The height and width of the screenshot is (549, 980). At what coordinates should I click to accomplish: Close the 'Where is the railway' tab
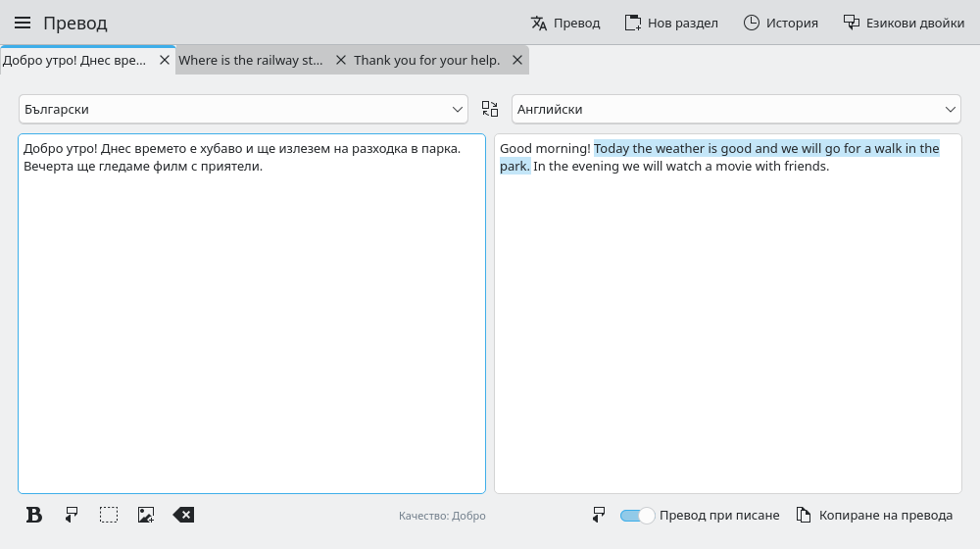tap(341, 60)
